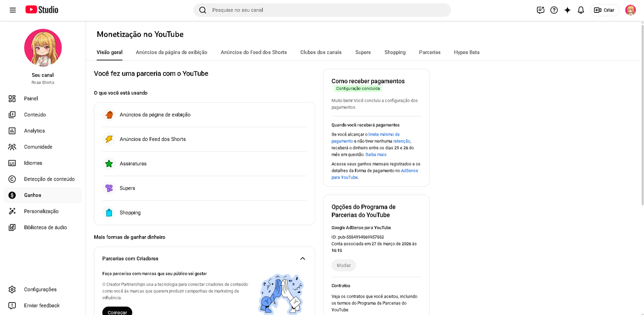The image size is (644, 315).
Task: Click the Biblioteca de áudio icon
Action: pos(12,227)
